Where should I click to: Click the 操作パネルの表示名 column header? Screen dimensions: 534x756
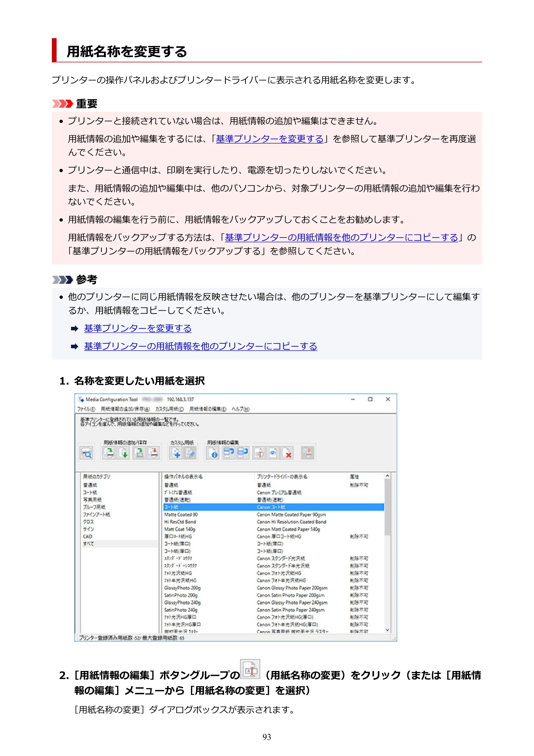tap(184, 476)
